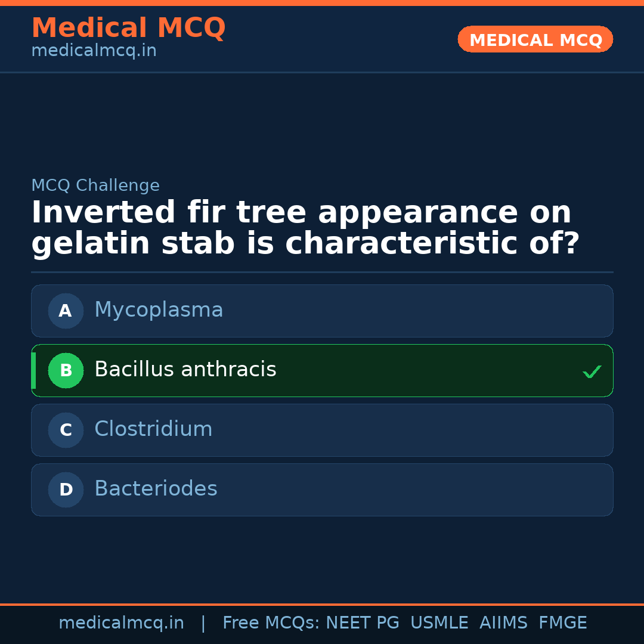Screen dimensions: 644x644
Task: Click the inverted fir tree question text
Action: click(x=305, y=228)
